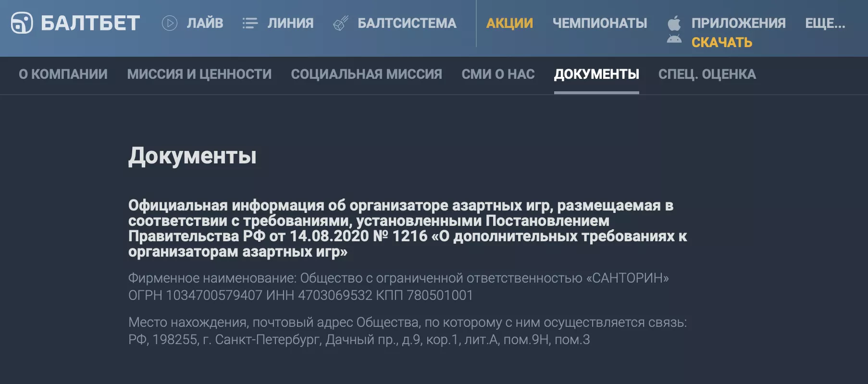Image resolution: width=868 pixels, height=384 pixels.
Task: Go to ЧЕМПИОНАТЫ
Action: point(601,22)
